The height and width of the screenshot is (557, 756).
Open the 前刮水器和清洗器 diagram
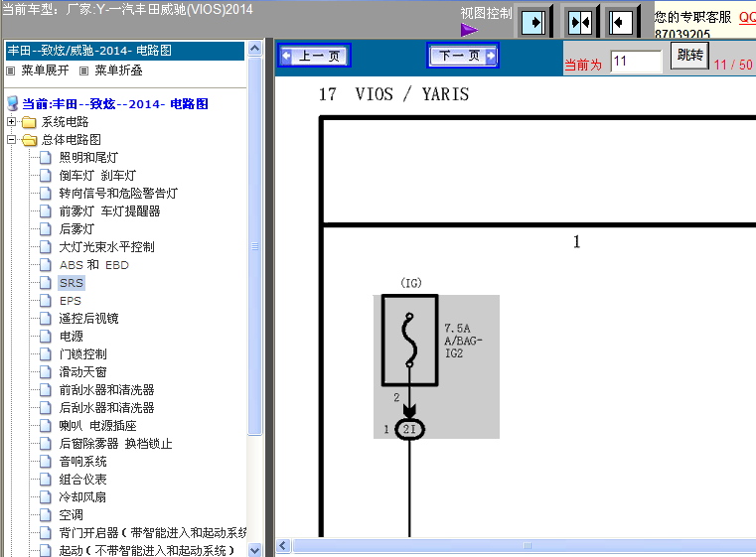click(106, 390)
